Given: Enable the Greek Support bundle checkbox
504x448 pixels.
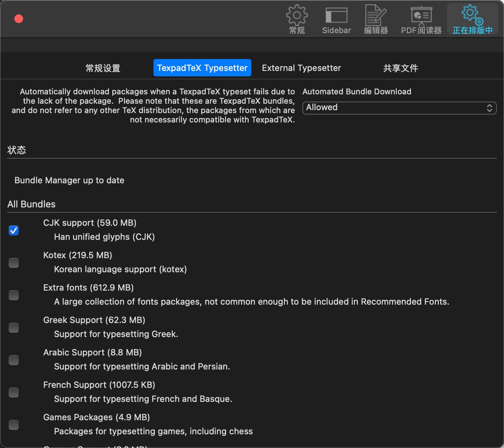Looking at the screenshot, I should click(x=14, y=327).
